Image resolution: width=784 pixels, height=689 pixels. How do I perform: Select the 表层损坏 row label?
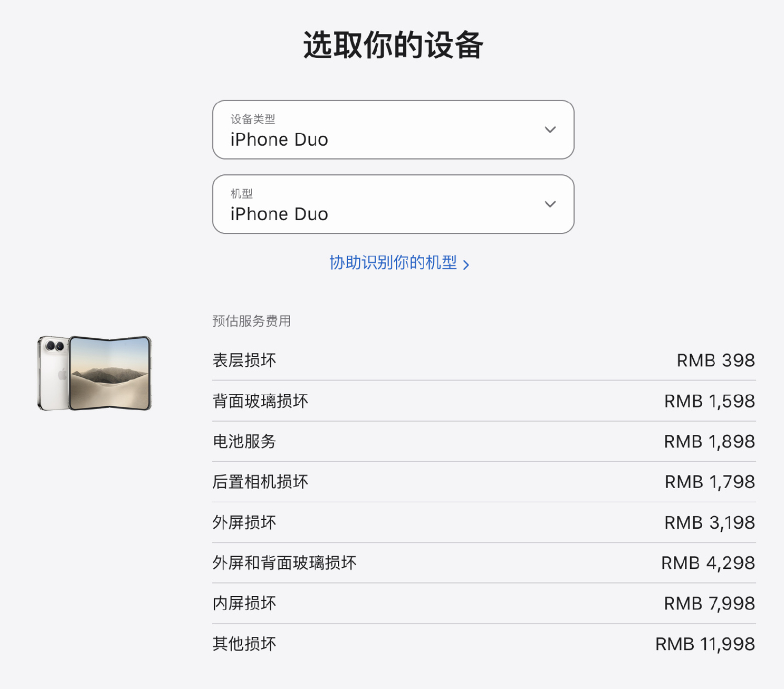click(x=244, y=360)
